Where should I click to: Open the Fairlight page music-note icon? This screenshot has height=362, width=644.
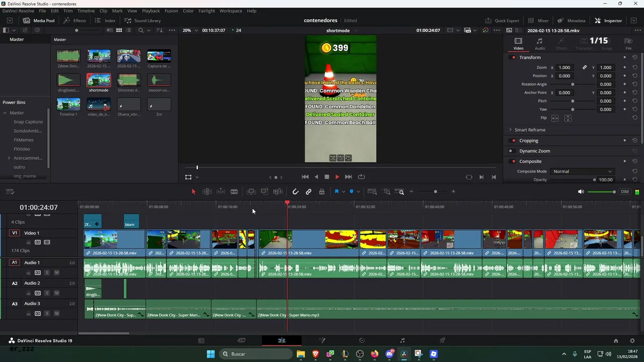(402, 340)
